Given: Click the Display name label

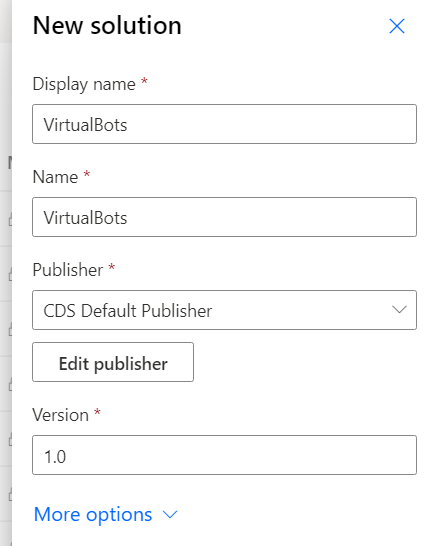Looking at the screenshot, I should pyautogui.click(x=84, y=84).
